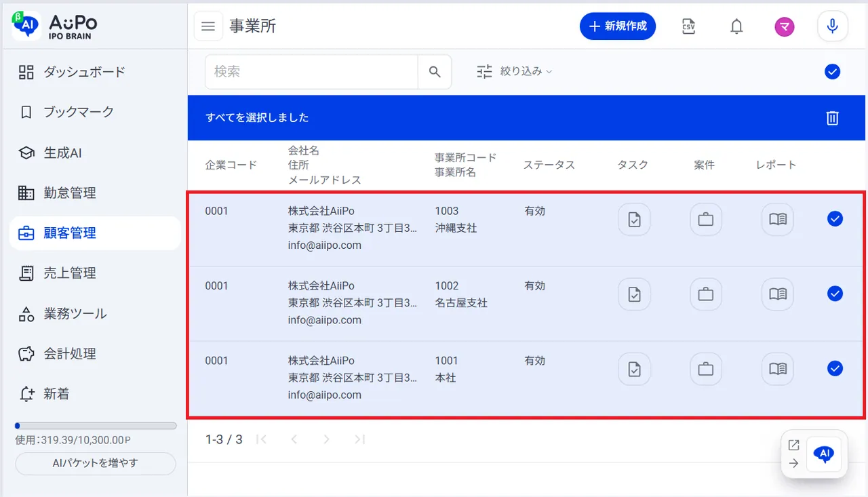Open 生成AI in the sidebar

95,153
